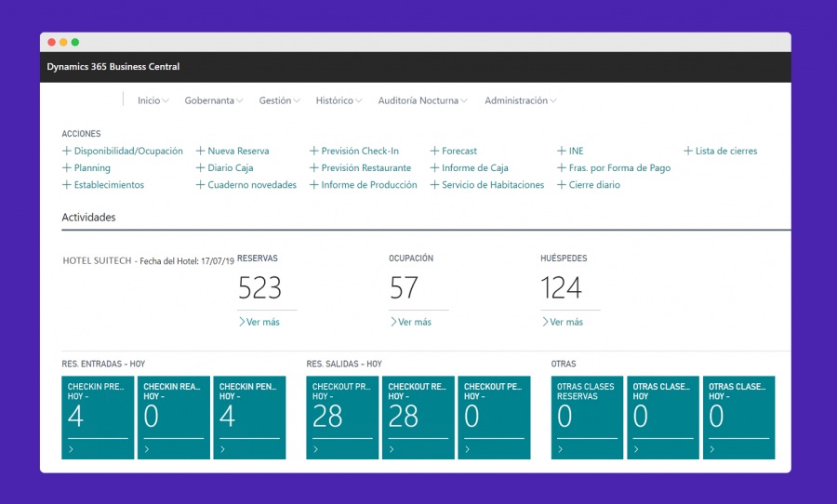Viewport: 837px width, 504px height.
Task: Open the Forecast action link
Action: 459,151
